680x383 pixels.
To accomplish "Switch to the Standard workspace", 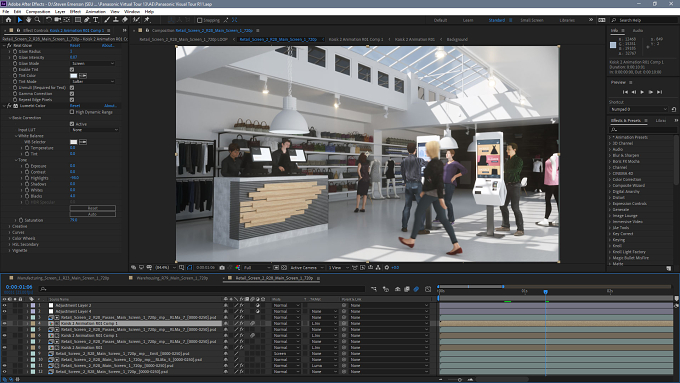I will [497, 20].
